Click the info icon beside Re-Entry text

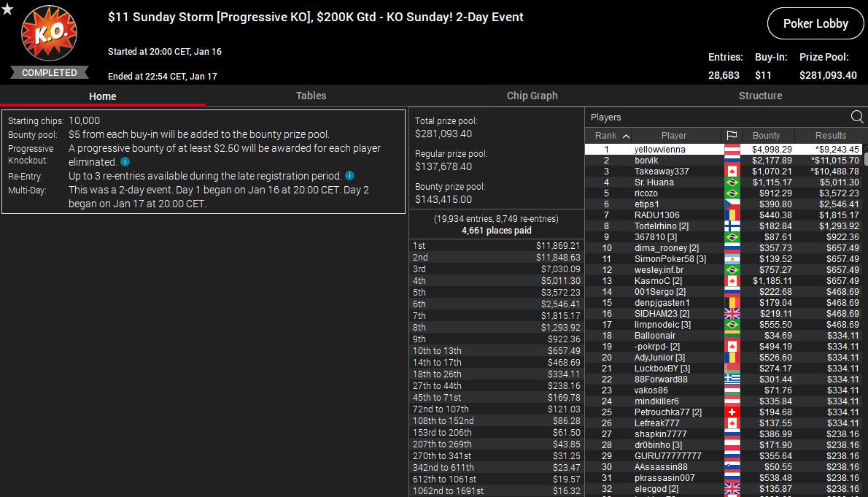point(350,176)
